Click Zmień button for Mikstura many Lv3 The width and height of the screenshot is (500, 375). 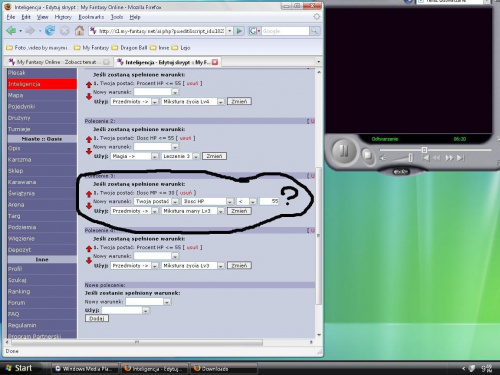click(239, 211)
